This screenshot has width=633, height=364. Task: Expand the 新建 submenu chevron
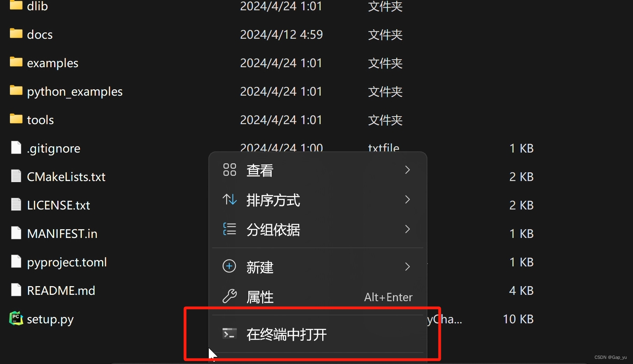[408, 267]
